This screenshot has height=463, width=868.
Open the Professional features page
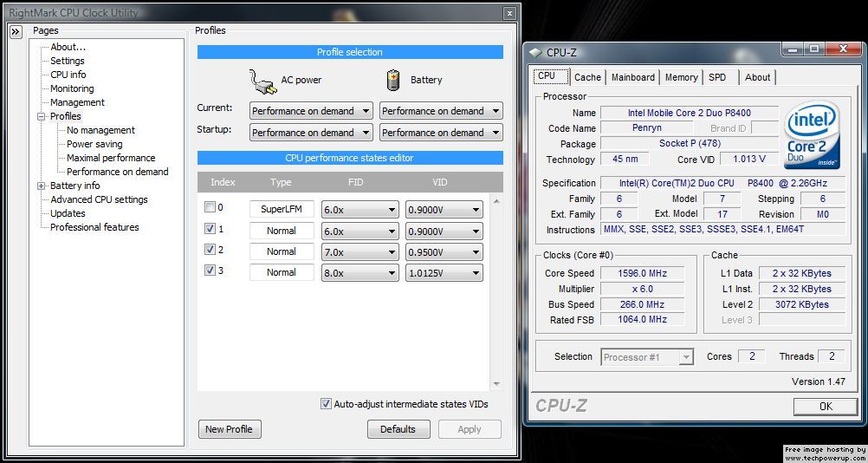(x=94, y=227)
